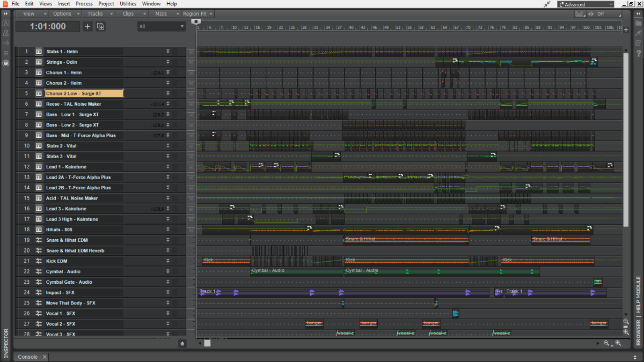Click the Cakewalk application logo icon

click(5, 4)
